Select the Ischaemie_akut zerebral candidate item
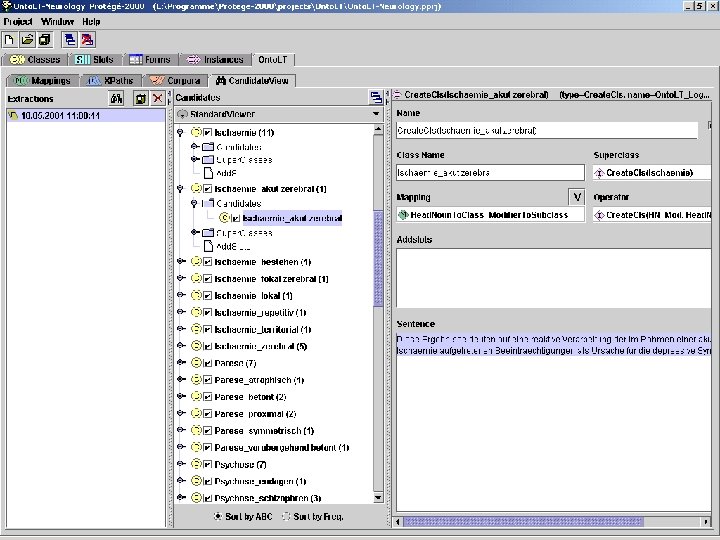 click(291, 217)
